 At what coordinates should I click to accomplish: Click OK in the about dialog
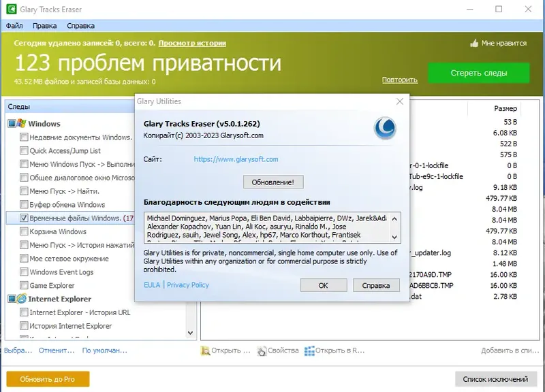pyautogui.click(x=323, y=285)
